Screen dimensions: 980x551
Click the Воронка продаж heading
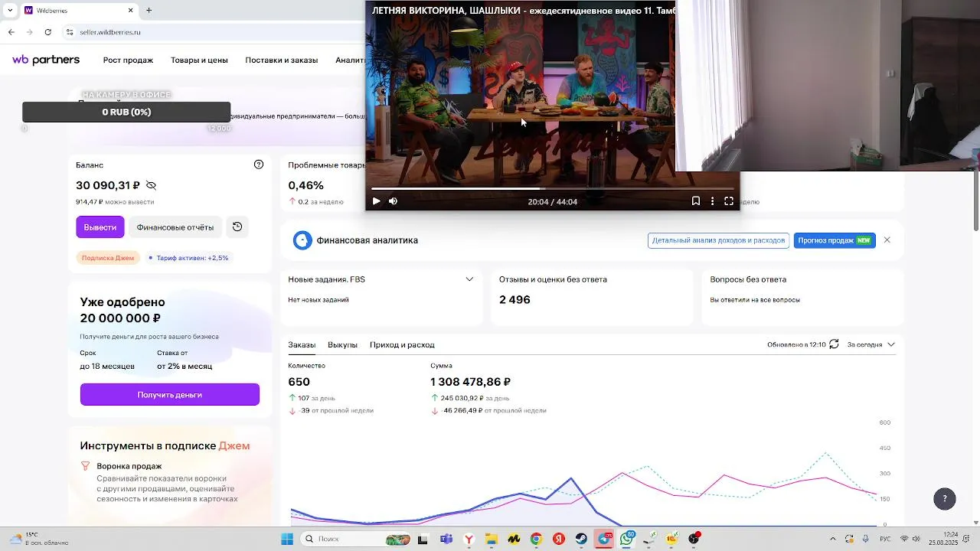129,466
